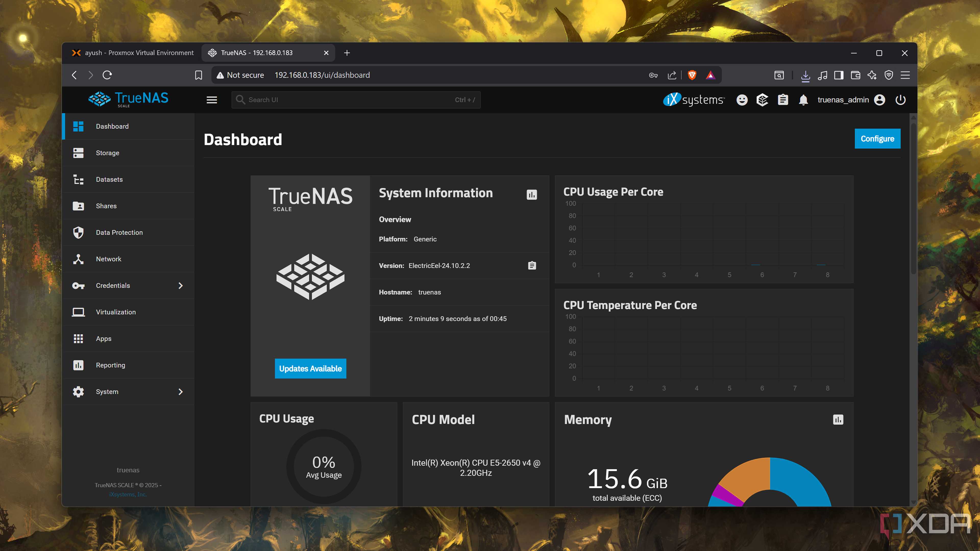
Task: Click the Updates Available button
Action: tap(310, 368)
